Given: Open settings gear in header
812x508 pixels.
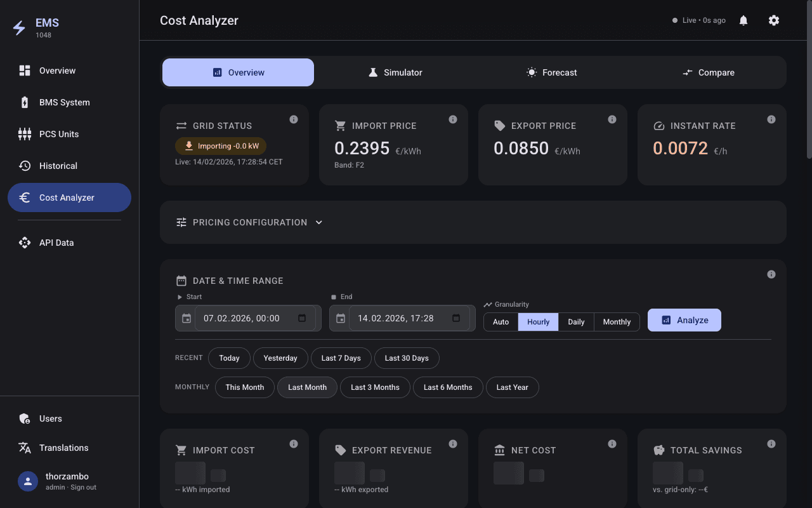Looking at the screenshot, I should (x=774, y=20).
